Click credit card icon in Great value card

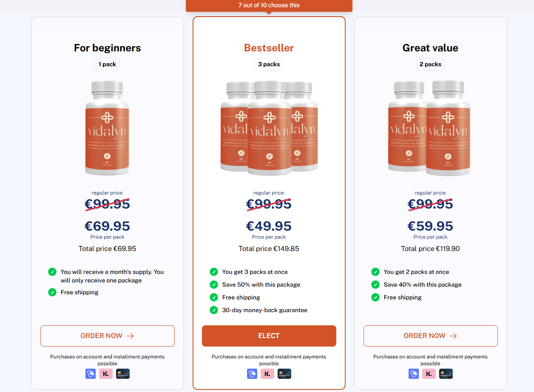[446, 374]
